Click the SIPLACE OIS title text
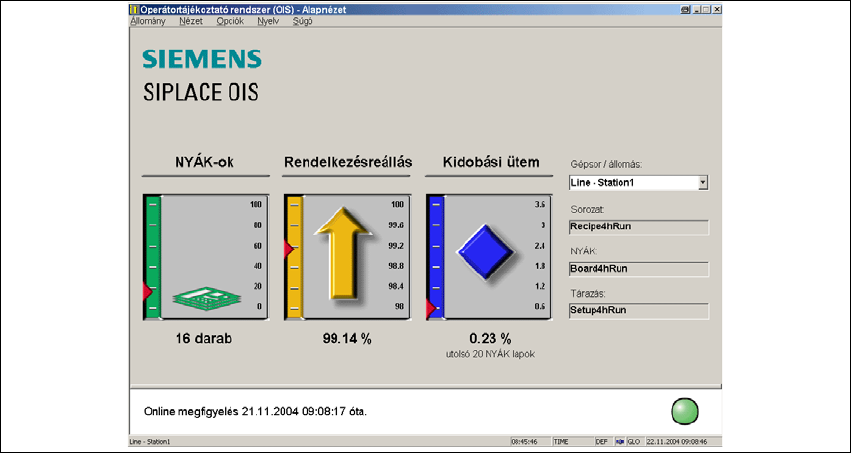 201,92
